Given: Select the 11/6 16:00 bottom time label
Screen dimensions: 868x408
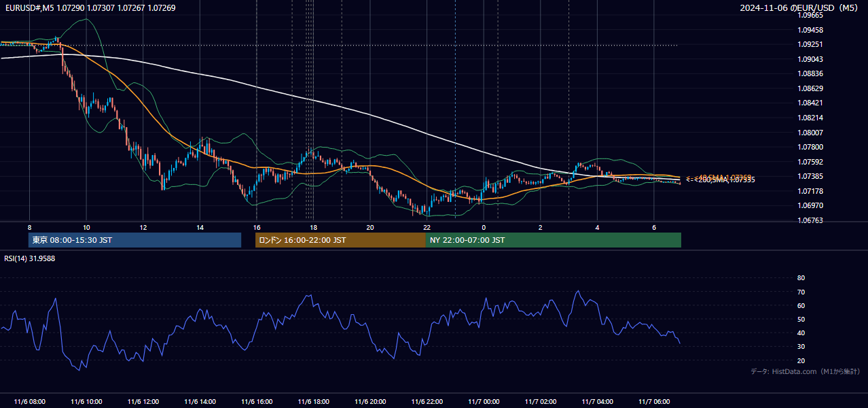Looking at the screenshot, I should pos(256,402).
